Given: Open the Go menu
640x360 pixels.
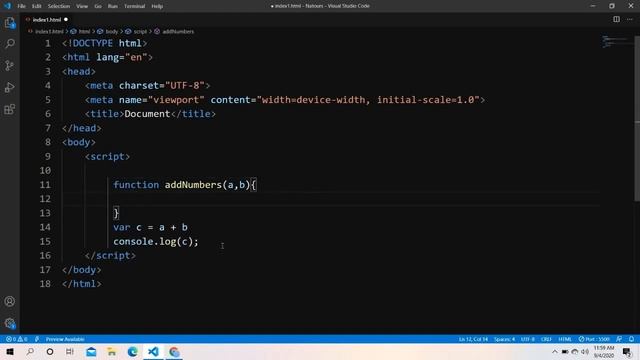Looking at the screenshot, I should coord(98,6).
